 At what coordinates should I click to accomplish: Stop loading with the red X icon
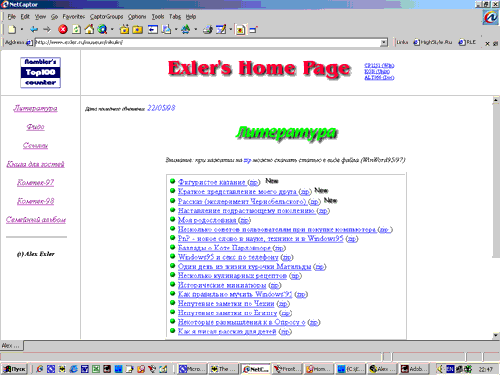63,30
